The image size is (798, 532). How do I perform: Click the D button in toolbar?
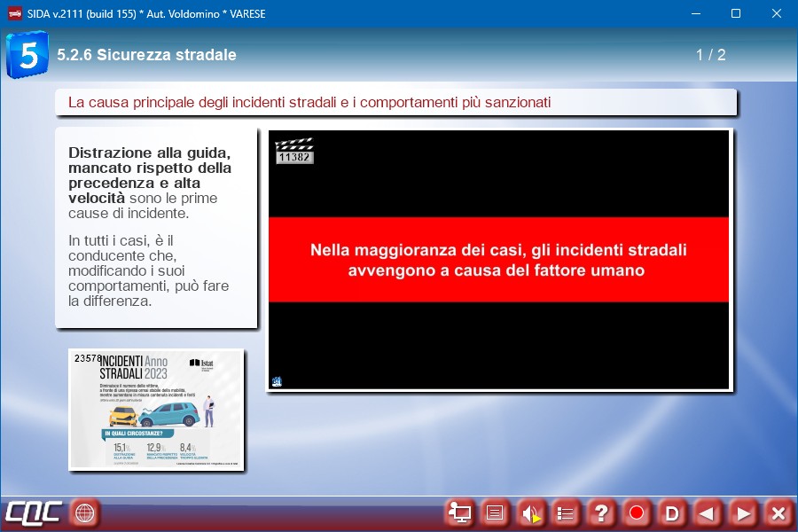(x=672, y=512)
